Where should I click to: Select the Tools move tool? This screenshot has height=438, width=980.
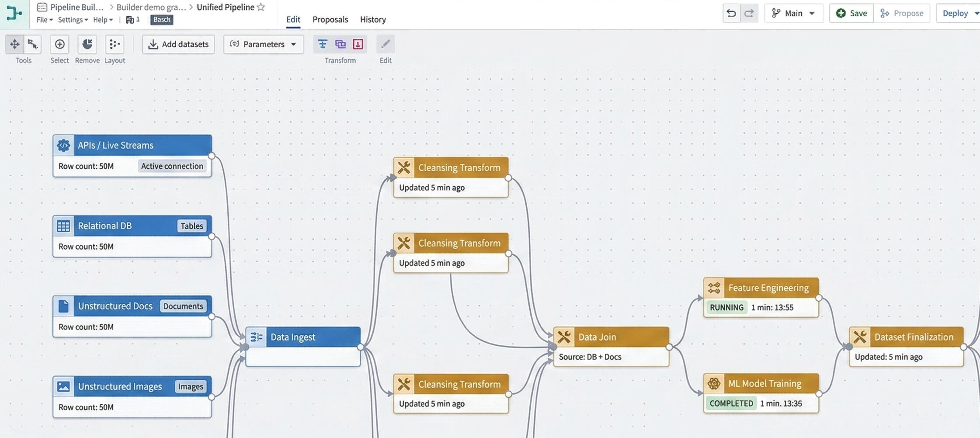[x=14, y=44]
